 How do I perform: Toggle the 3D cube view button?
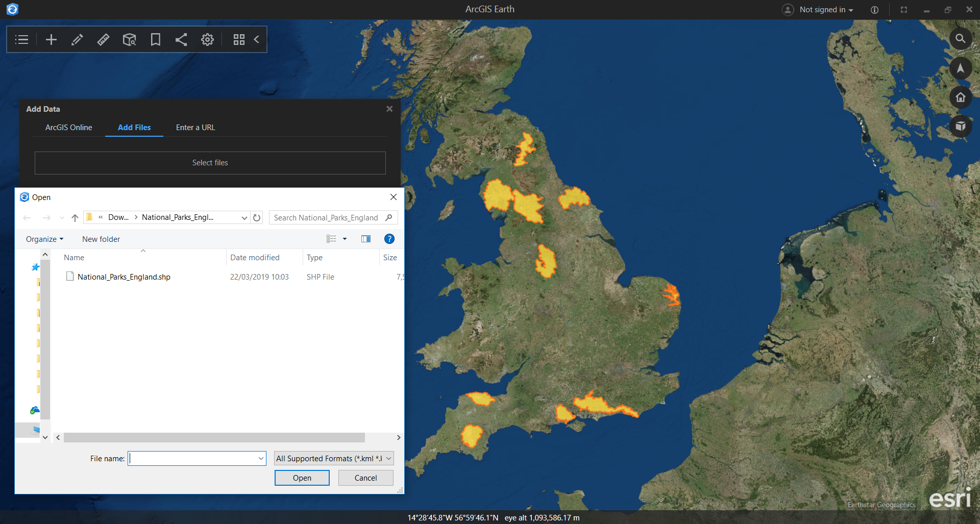(960, 127)
